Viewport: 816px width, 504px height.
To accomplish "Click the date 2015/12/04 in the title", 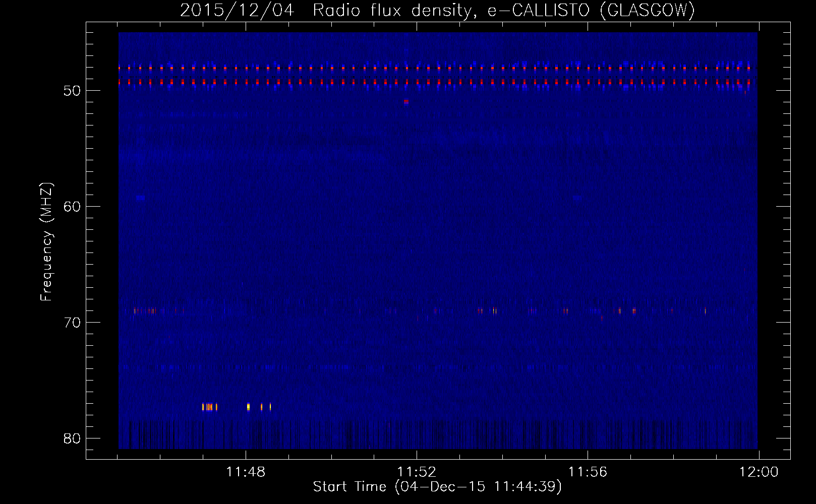I will 237,10.
